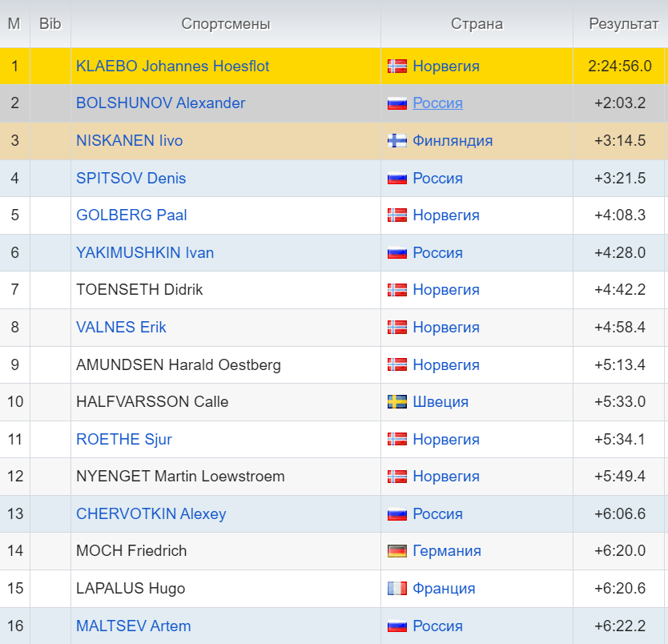Open Норвегия link in Amundsen row
Viewport: 668px width, 644px height.
(x=446, y=364)
